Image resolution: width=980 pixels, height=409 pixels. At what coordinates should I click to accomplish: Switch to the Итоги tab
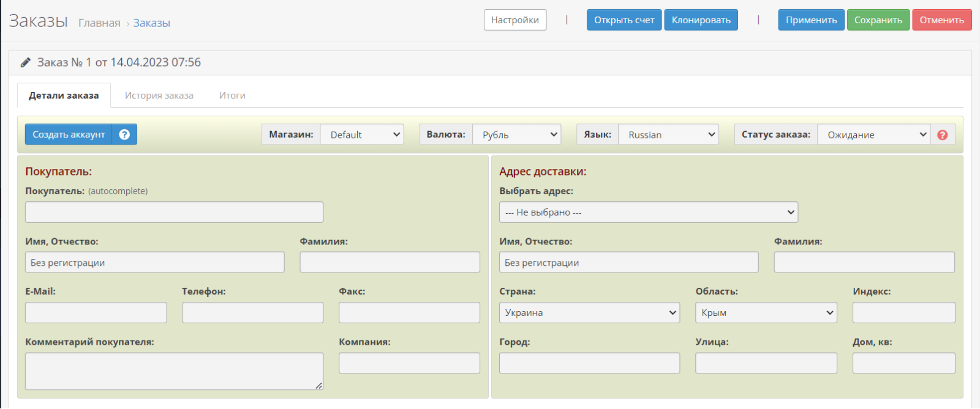pos(232,96)
